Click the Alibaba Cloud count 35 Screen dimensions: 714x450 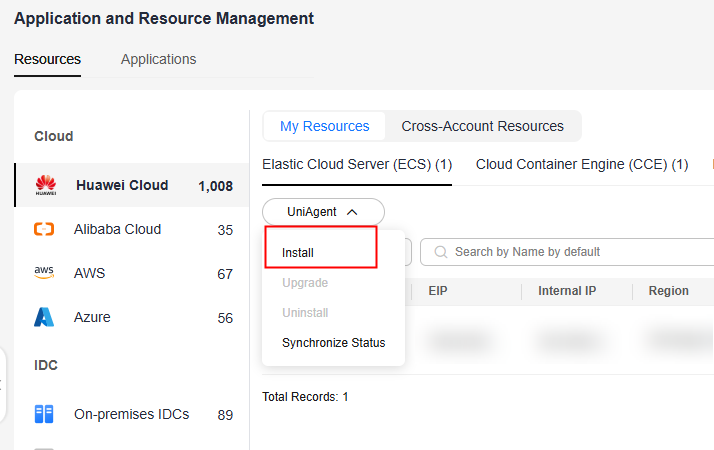tap(225, 230)
